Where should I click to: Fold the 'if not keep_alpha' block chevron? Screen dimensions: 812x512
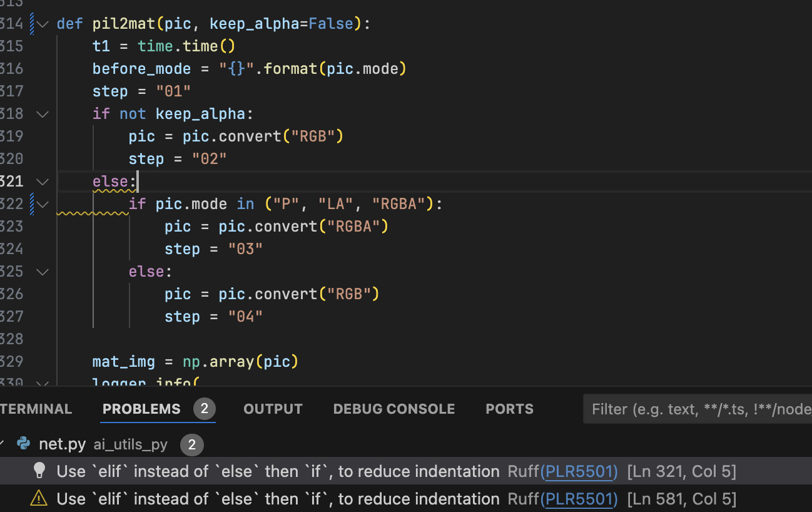[43, 114]
